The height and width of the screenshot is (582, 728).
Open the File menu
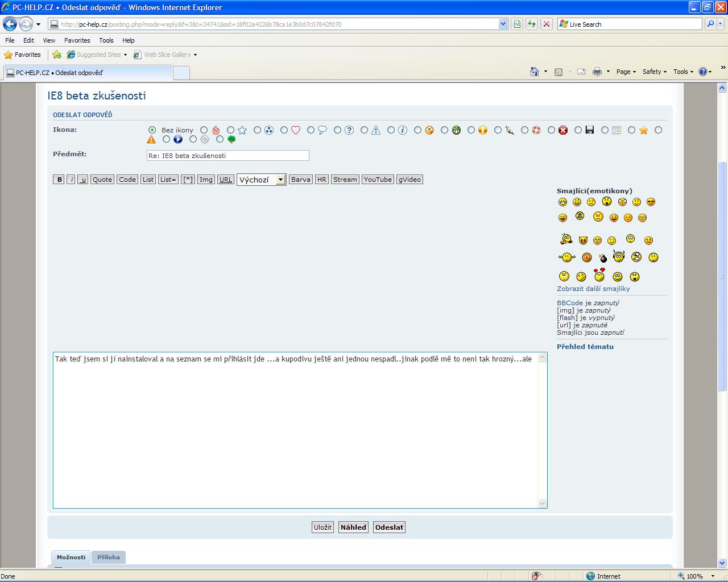point(10,40)
